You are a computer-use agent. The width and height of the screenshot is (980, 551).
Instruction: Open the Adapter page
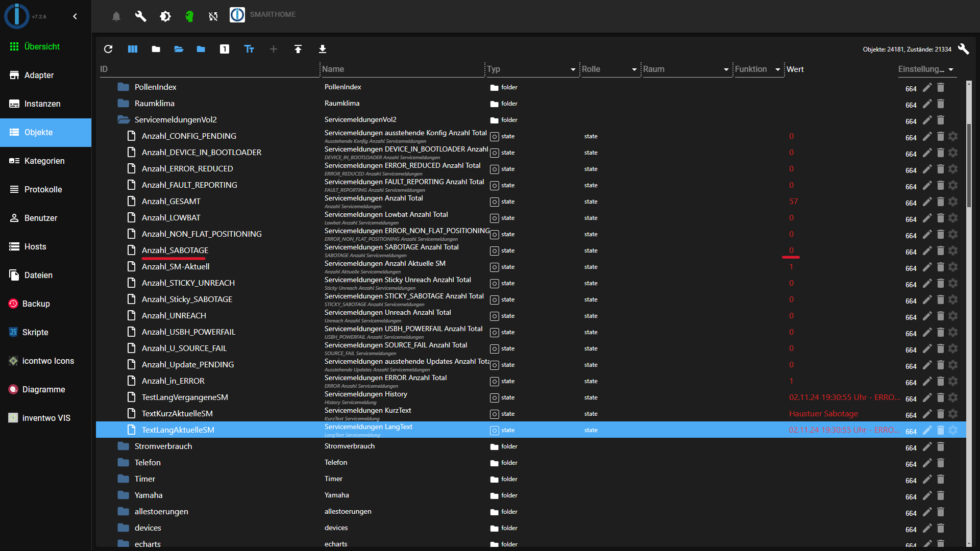click(46, 75)
